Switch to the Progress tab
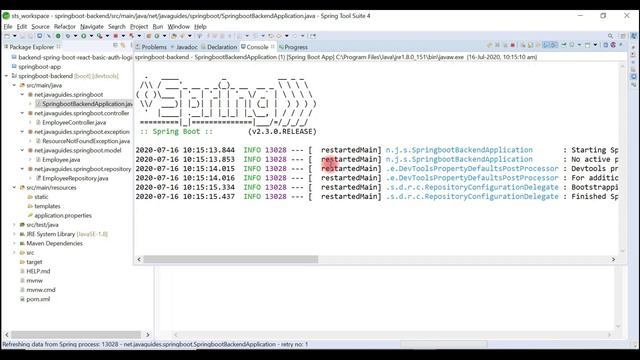The height and width of the screenshot is (360, 640). pos(293,47)
